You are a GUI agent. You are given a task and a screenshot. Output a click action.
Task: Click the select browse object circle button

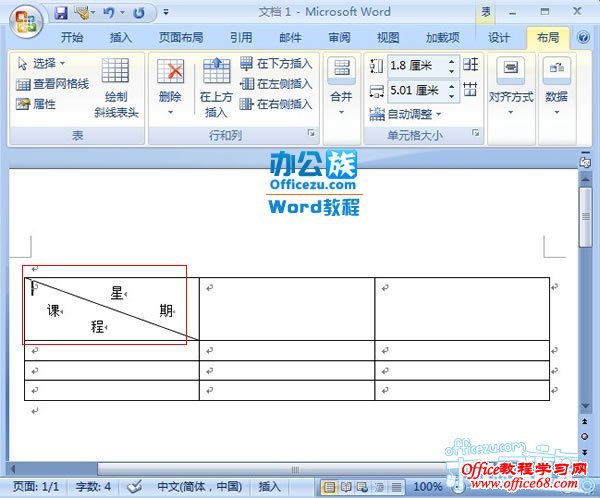coord(585,436)
